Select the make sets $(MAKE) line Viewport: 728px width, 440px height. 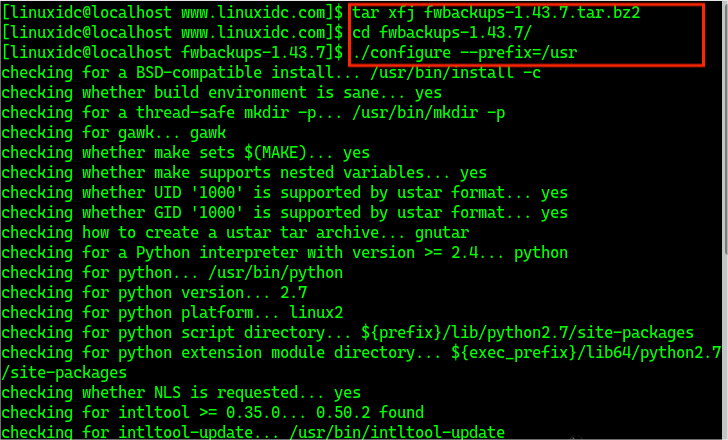click(185, 152)
